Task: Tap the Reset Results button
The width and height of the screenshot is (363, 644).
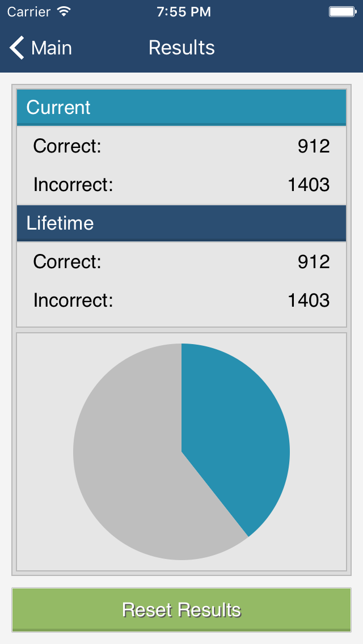Action: (181, 609)
